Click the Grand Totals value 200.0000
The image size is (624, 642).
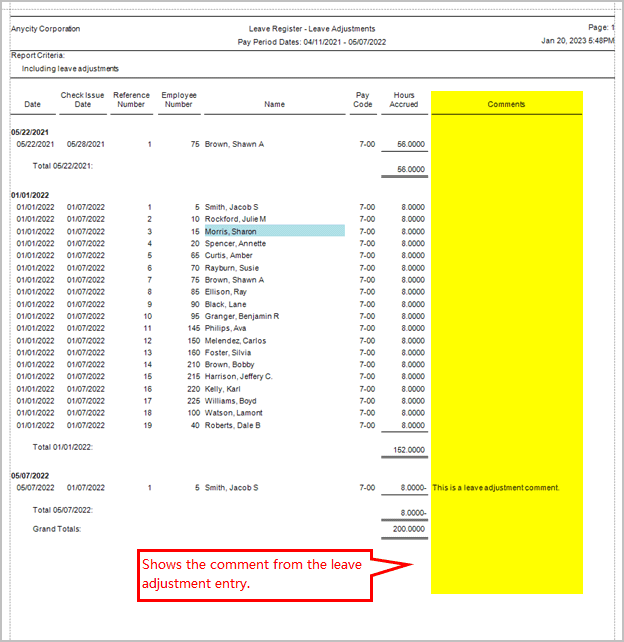click(405, 529)
